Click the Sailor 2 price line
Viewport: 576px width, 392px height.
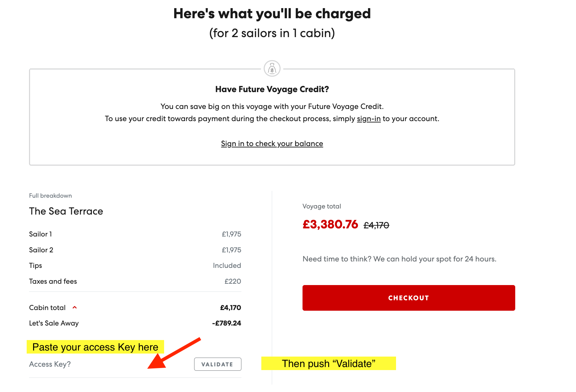pos(135,250)
